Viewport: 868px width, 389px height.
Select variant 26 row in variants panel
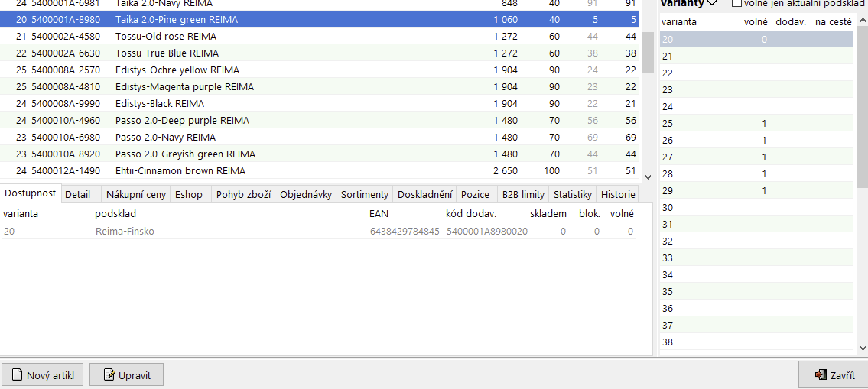756,140
